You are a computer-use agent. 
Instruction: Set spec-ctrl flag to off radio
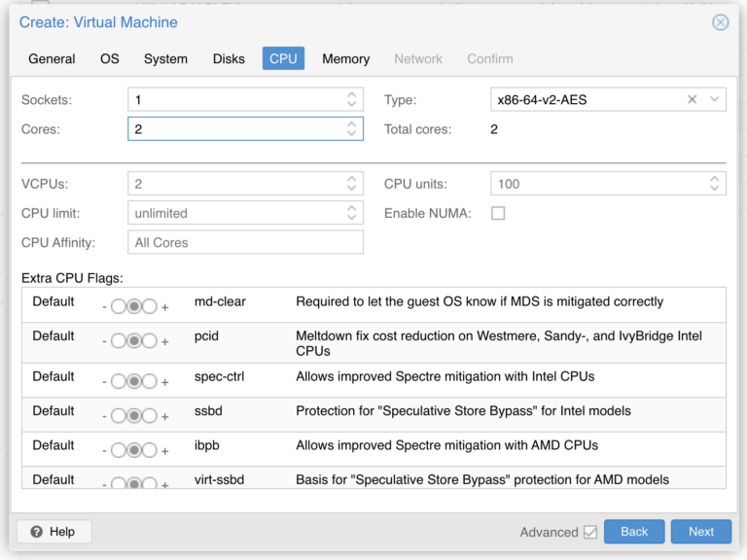click(x=118, y=381)
